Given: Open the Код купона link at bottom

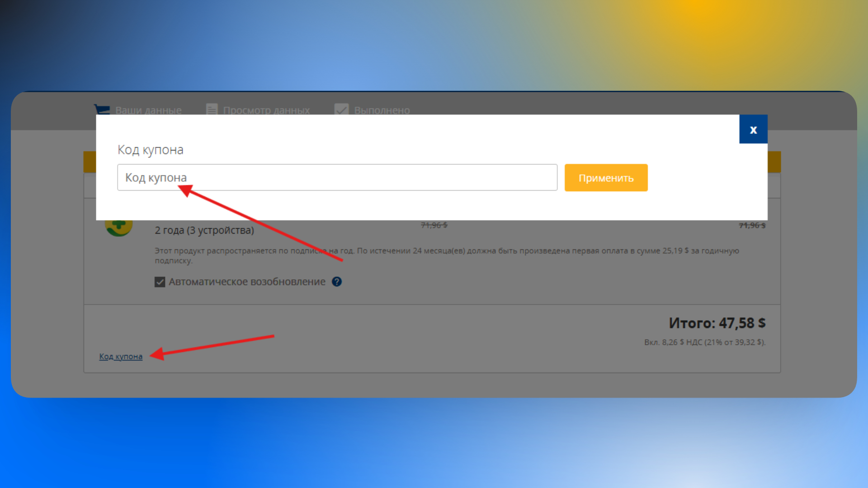Looking at the screenshot, I should (121, 357).
